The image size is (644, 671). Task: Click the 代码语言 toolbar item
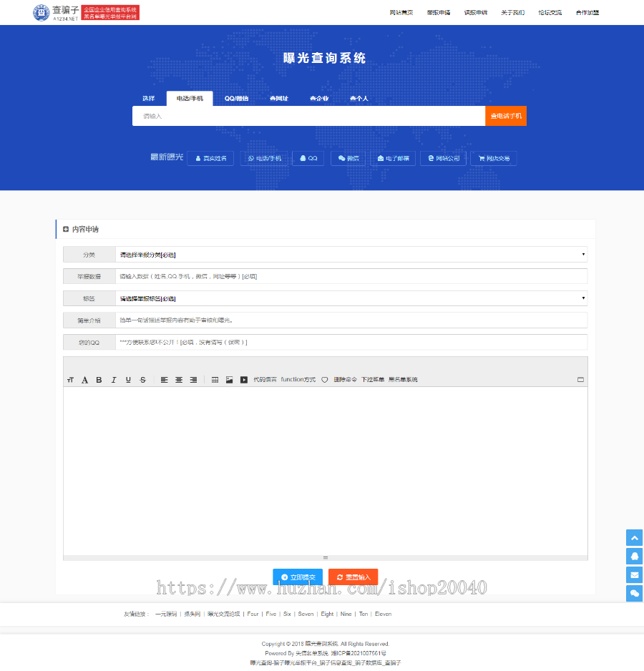(265, 380)
